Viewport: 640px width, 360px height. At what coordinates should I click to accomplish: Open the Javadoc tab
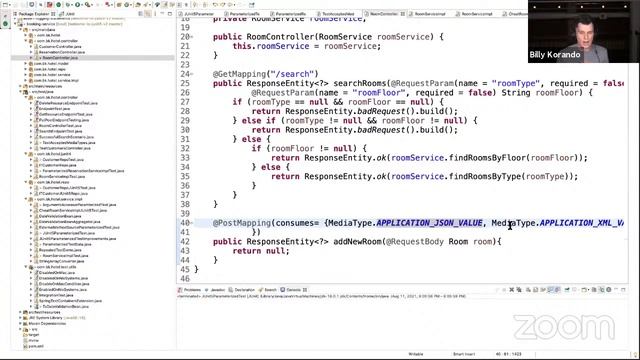[x=215, y=290]
